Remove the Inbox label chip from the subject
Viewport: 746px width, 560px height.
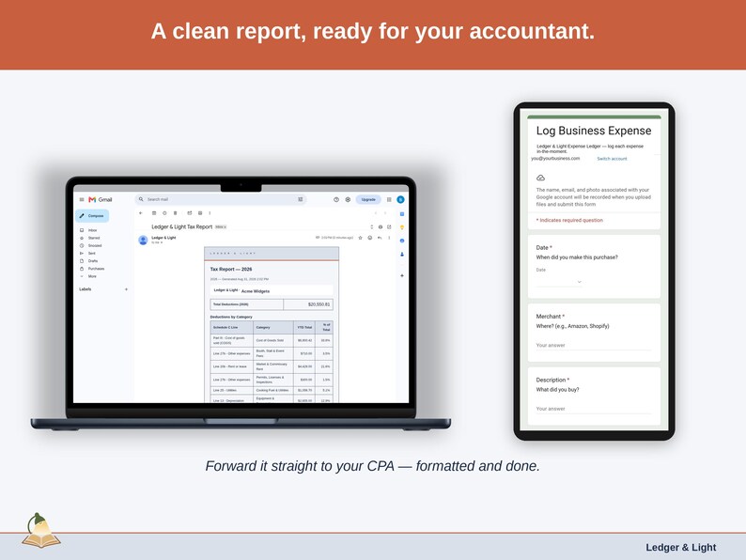[225, 227]
